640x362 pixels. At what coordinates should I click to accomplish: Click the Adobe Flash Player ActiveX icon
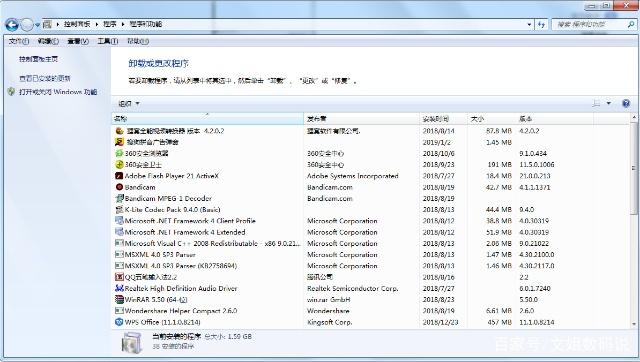[119, 176]
